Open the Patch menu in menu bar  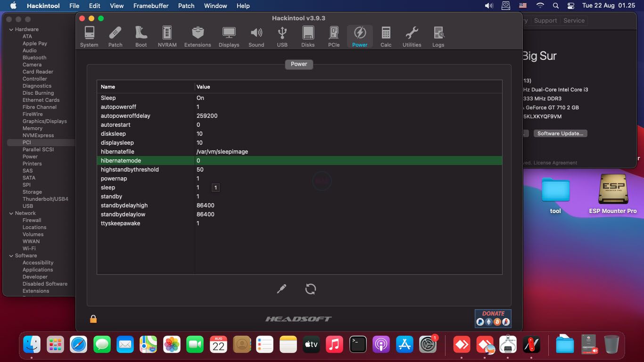pyautogui.click(x=186, y=6)
